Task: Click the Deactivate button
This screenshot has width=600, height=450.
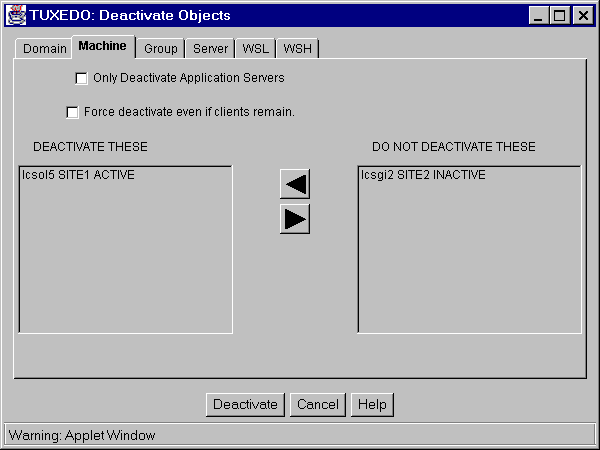Action: click(245, 404)
